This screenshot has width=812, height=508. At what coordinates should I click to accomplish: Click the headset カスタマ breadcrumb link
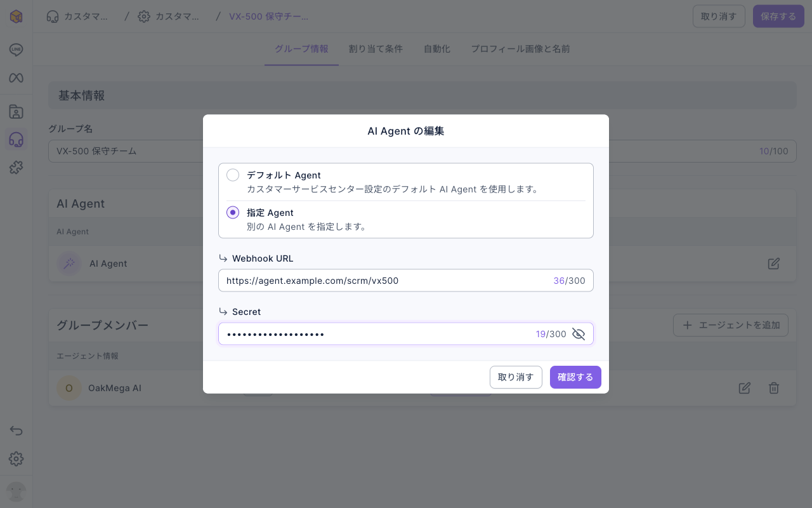coord(77,17)
